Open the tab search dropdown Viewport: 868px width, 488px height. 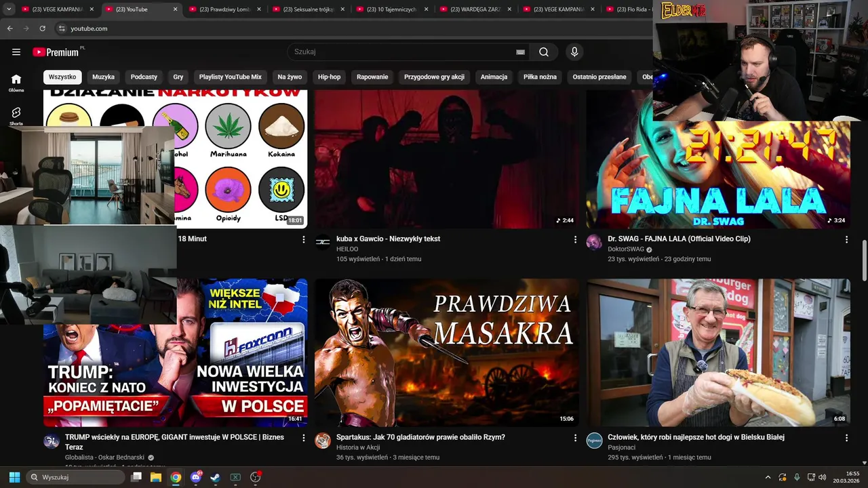9,9
